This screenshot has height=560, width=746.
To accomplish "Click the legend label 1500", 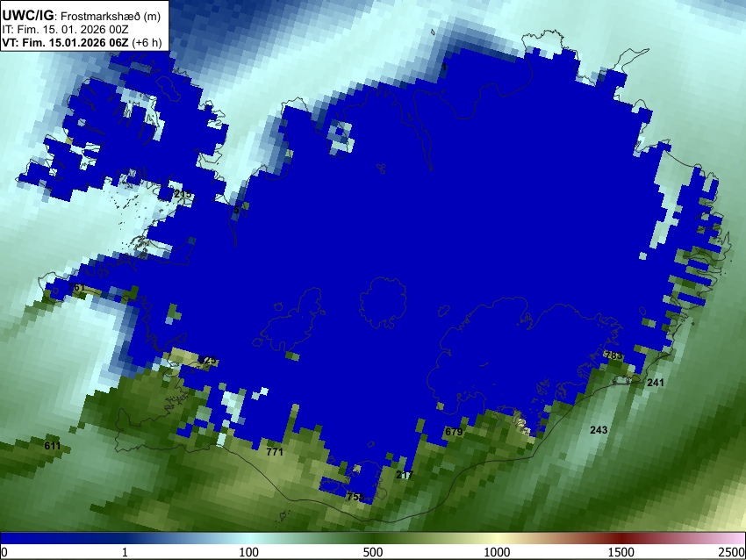I will [x=621, y=552].
